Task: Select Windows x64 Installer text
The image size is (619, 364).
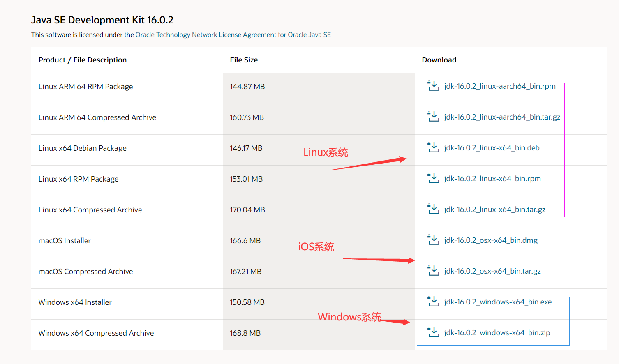Action: coord(75,302)
